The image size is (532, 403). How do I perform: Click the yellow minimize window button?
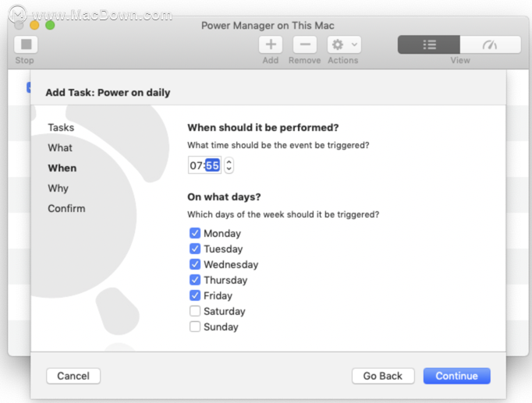tap(34, 26)
